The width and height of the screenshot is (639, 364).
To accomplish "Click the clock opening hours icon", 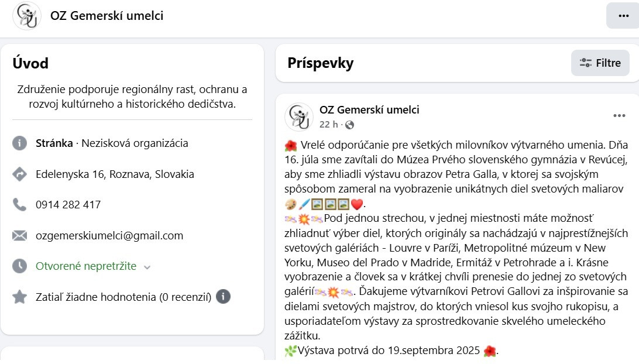I will (20, 266).
